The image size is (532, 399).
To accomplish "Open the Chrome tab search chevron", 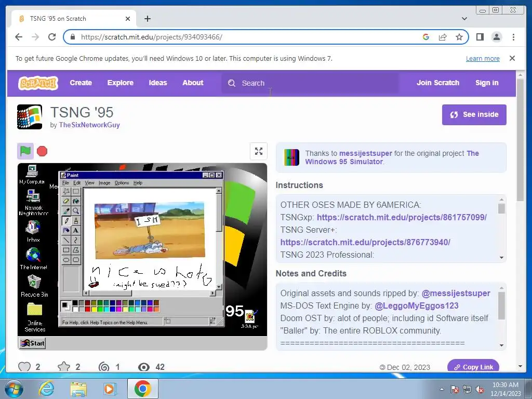I will [x=464, y=19].
